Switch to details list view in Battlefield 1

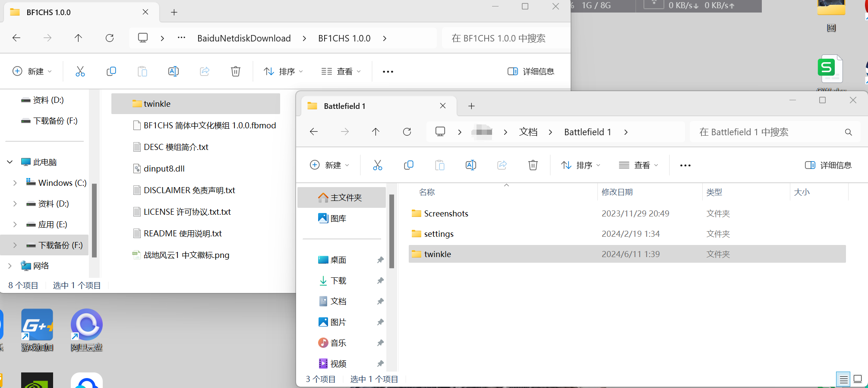(x=843, y=379)
